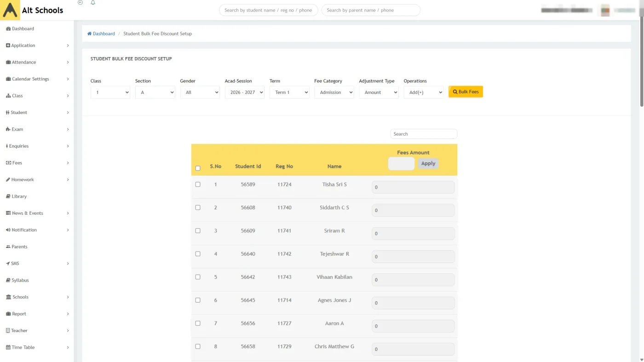Open the notifications bell icon
The height and width of the screenshot is (362, 644).
tap(93, 2)
